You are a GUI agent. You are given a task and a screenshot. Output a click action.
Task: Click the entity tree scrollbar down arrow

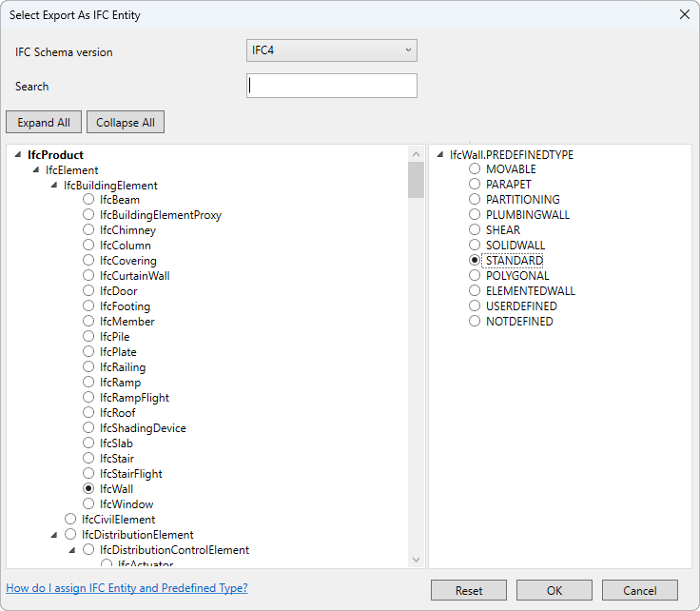coord(416,560)
